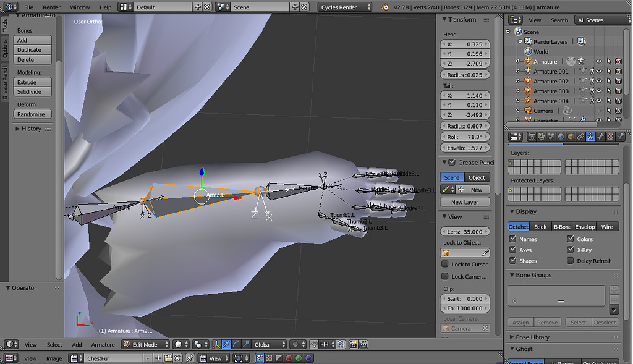Open the Help menu
This screenshot has height=364, width=633.
105,7
